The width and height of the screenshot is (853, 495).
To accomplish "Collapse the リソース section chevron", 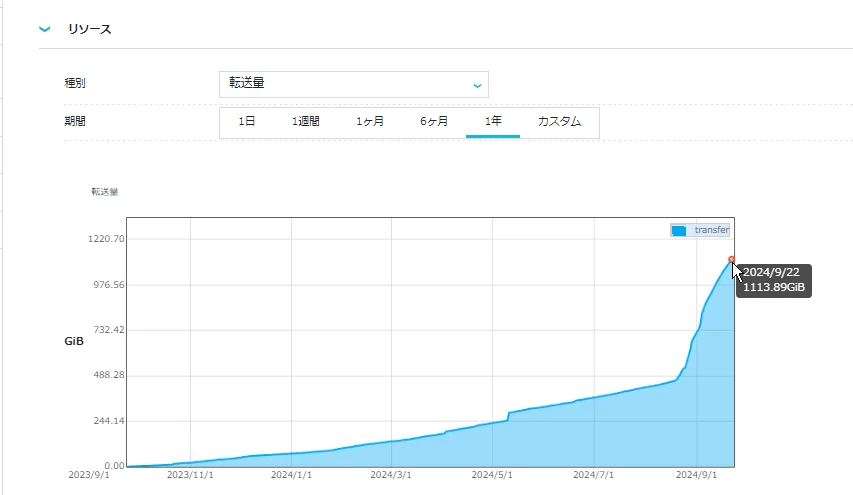I will 44,30.
